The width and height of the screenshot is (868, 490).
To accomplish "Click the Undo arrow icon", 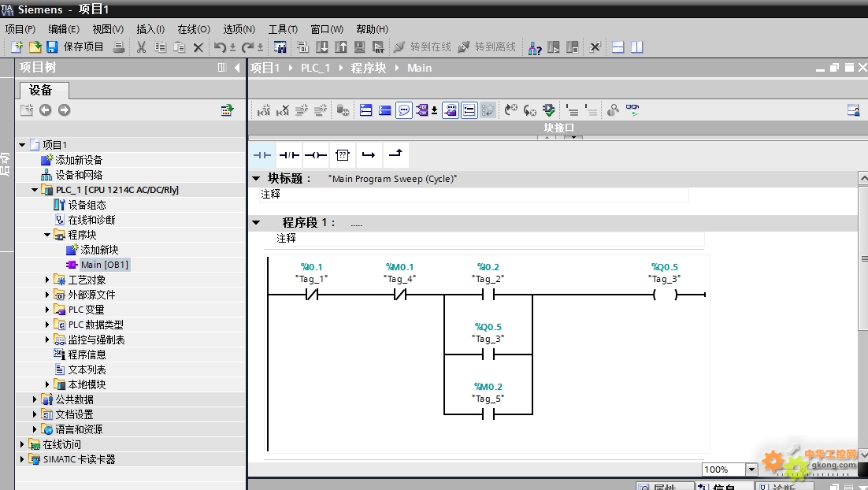I will click(x=220, y=47).
